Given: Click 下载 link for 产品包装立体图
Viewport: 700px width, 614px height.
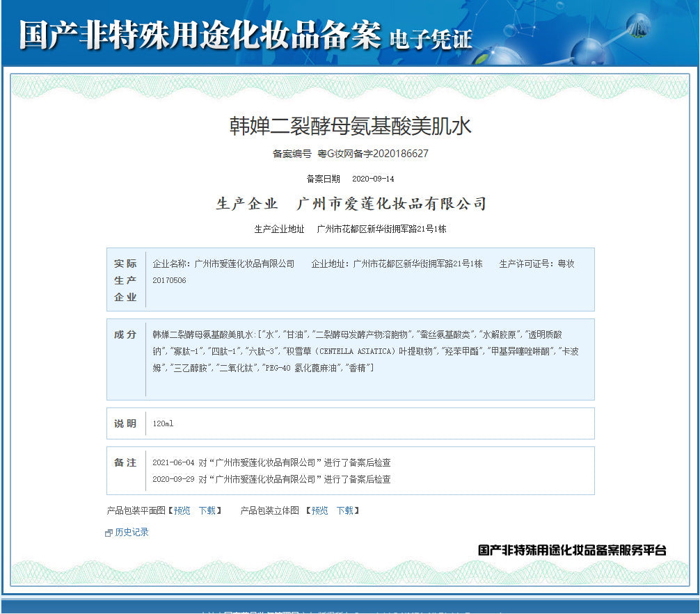Looking at the screenshot, I should tap(344, 510).
